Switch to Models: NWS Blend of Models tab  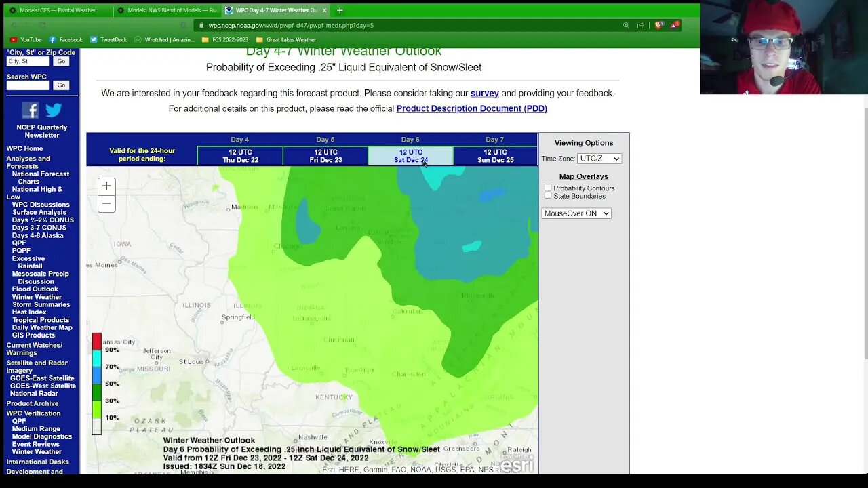(167, 10)
